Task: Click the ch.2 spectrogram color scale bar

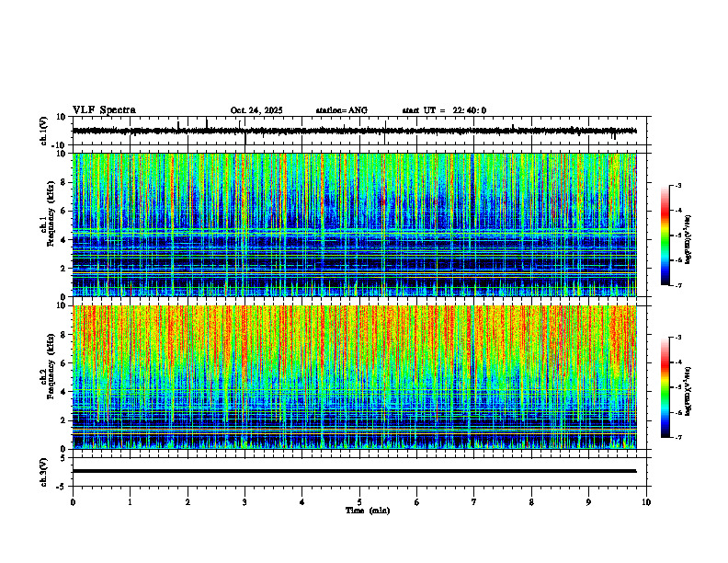Action: tap(665, 387)
